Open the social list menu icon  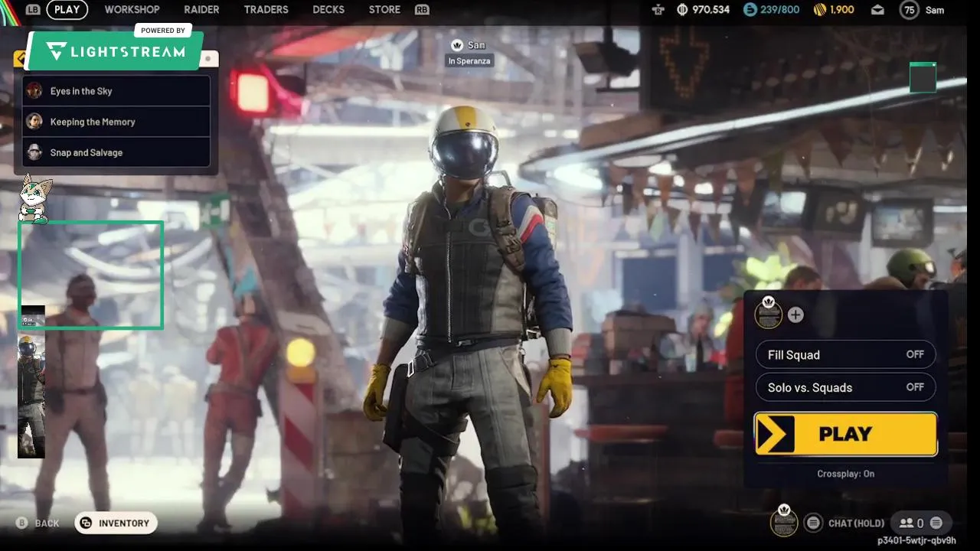click(x=936, y=523)
